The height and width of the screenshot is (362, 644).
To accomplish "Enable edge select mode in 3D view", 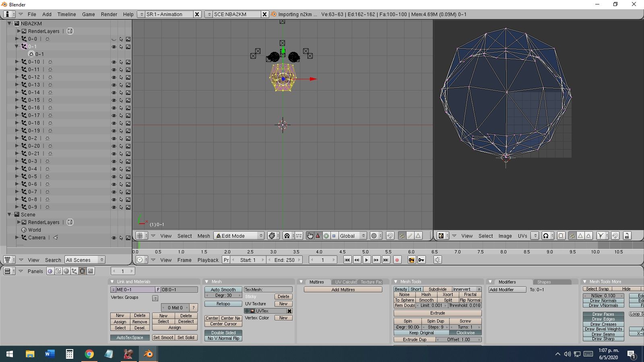I will coord(410,236).
